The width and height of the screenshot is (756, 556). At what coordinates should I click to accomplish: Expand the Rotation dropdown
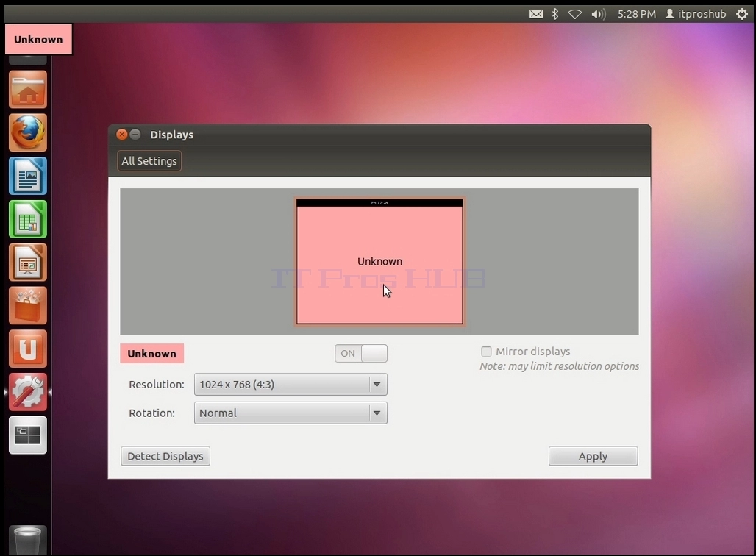290,413
